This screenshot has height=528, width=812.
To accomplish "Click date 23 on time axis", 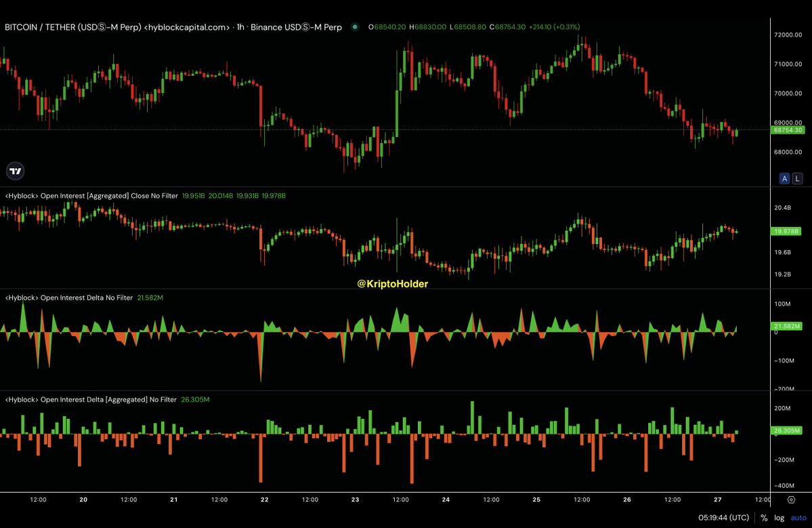I will point(356,500).
